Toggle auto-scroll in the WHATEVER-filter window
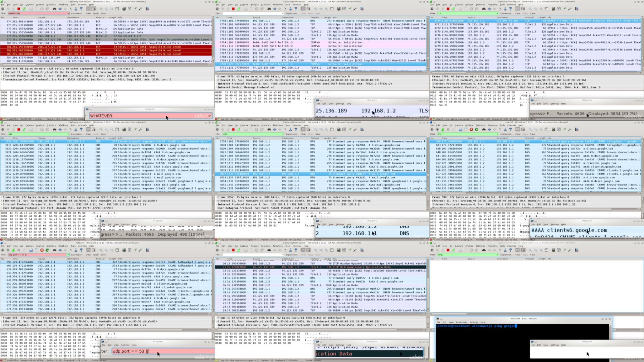The image size is (644, 362). tap(94, 9)
